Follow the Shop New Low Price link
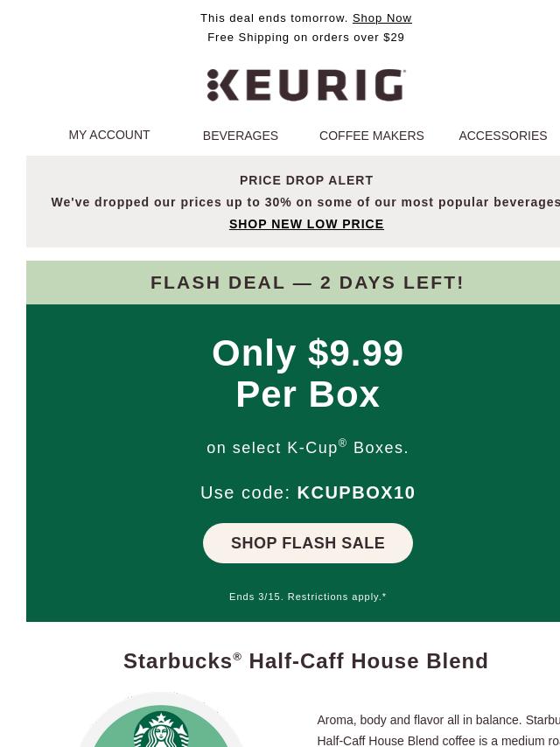The image size is (560, 747). click(x=306, y=224)
